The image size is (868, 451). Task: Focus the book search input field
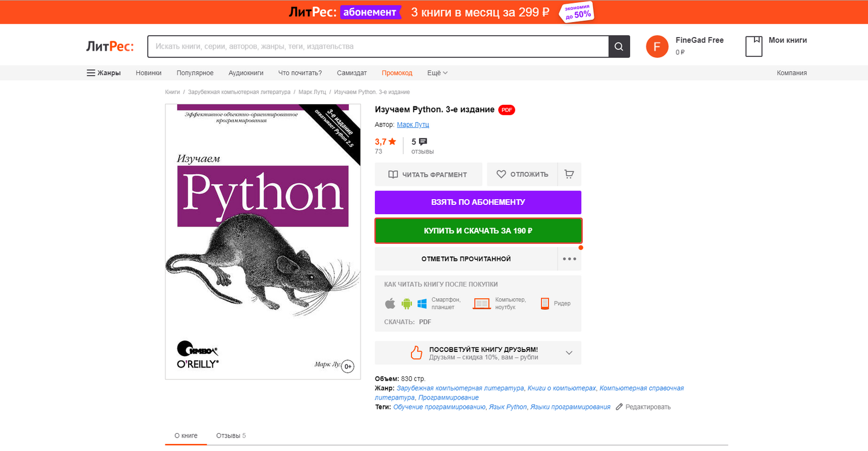(x=378, y=46)
